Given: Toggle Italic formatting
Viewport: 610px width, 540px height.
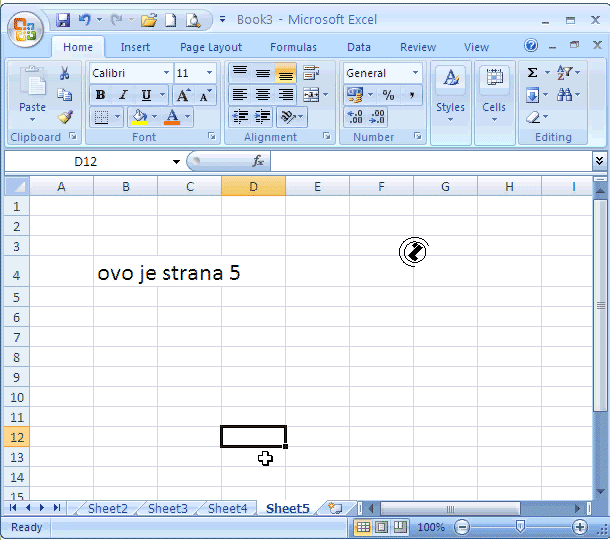Looking at the screenshot, I should point(123,95).
